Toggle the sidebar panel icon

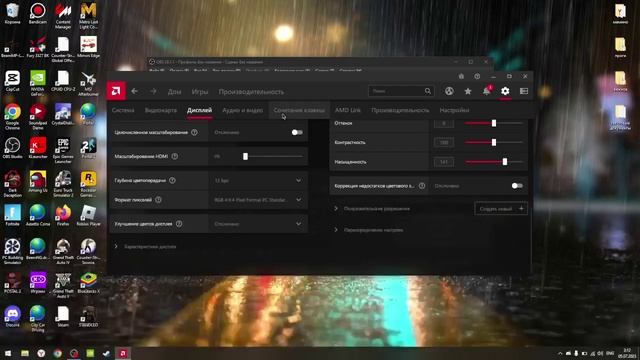(524, 91)
